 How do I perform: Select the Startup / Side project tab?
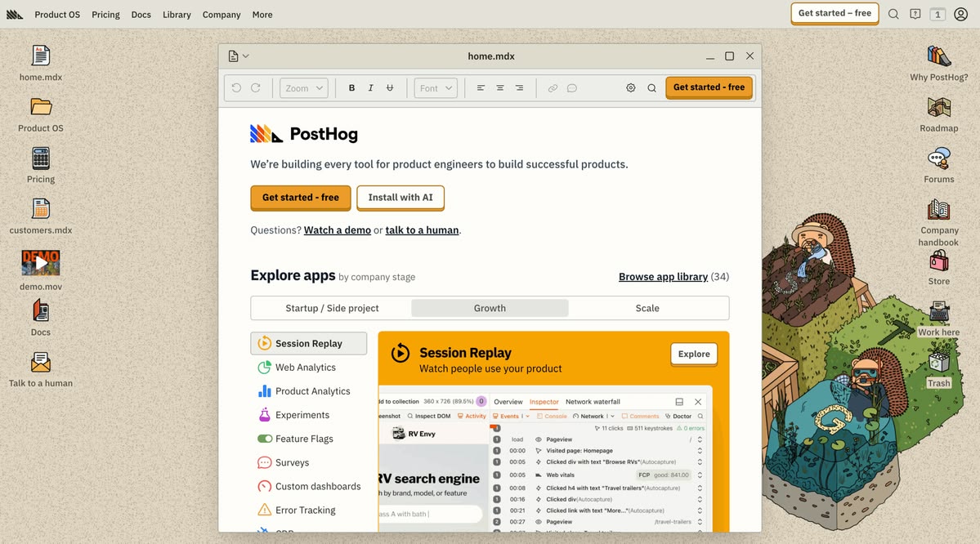[332, 308]
